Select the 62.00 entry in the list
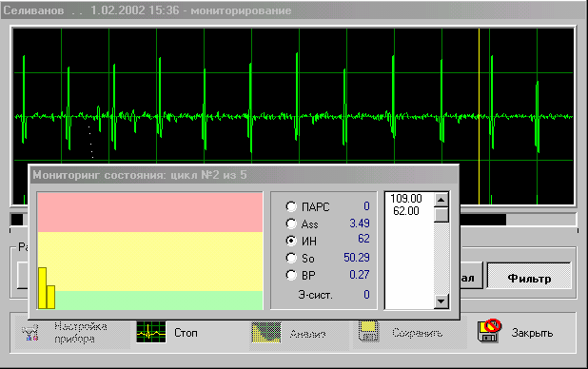The height and width of the screenshot is (369, 588). (406, 211)
